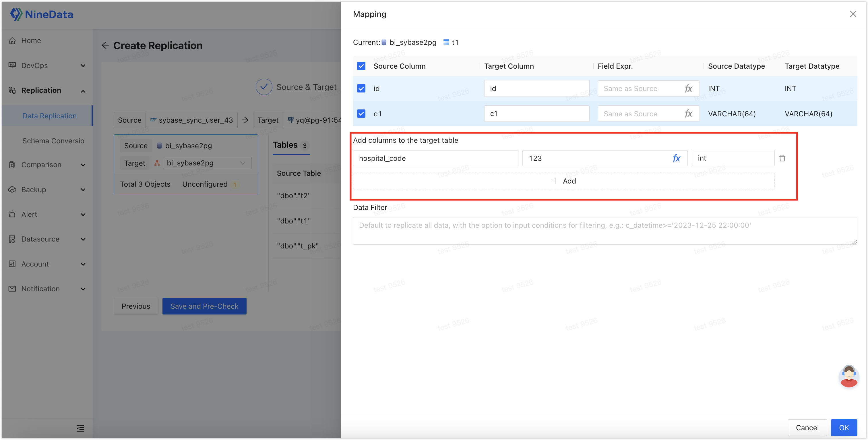Open the Target bi_sybase2pg dropdown

(207, 163)
